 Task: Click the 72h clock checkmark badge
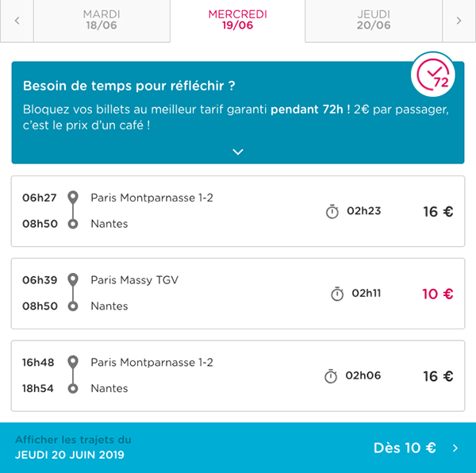(433, 75)
